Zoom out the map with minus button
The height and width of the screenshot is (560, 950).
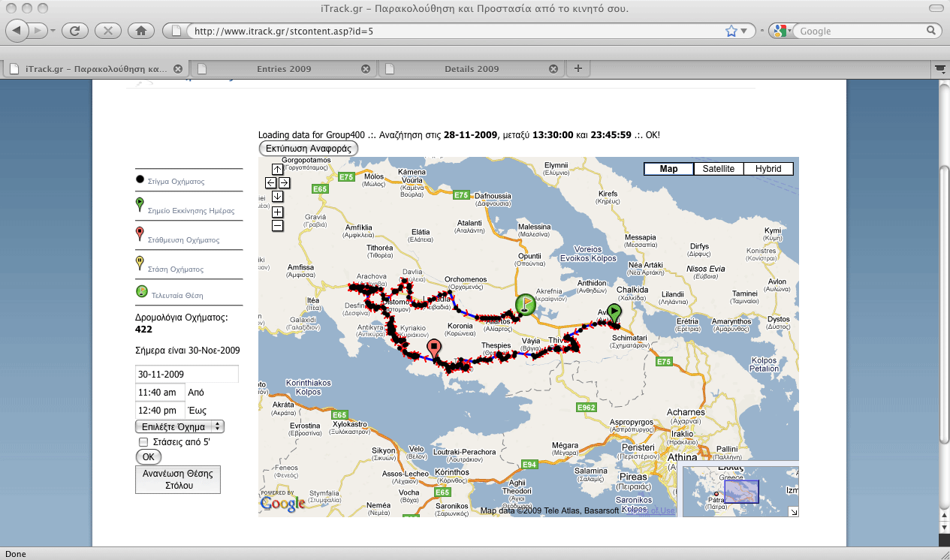[x=277, y=225]
